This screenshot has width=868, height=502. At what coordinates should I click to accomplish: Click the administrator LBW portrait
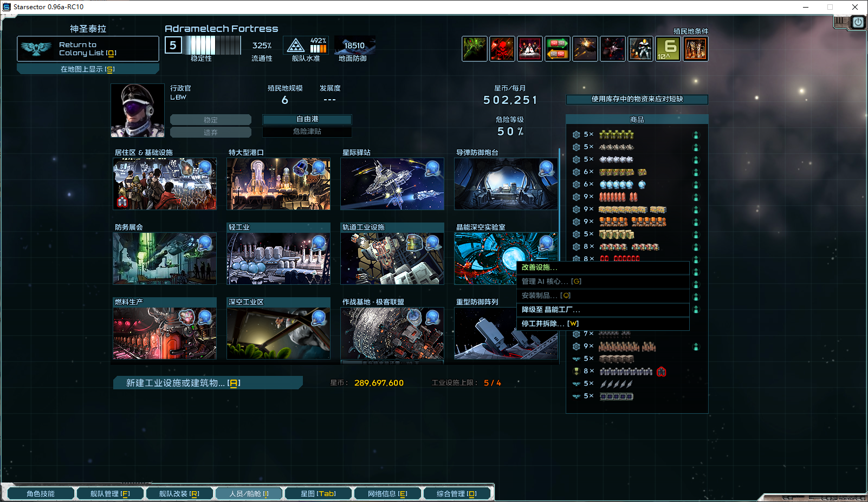click(x=138, y=110)
